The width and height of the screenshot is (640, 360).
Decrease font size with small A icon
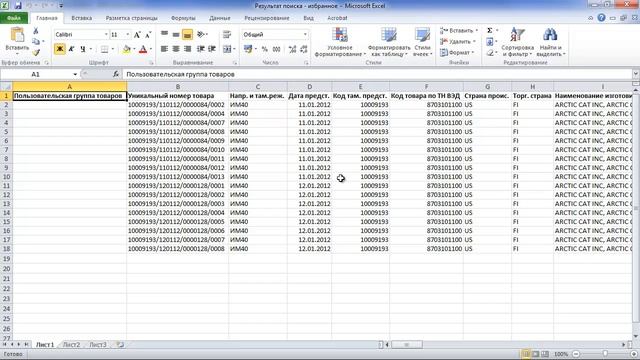point(148,35)
